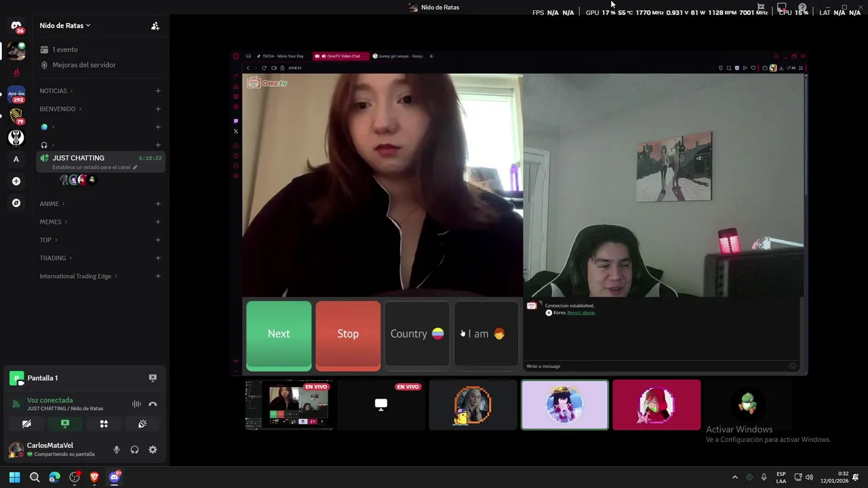
Task: Create channel in BIENVENIDO with plus
Action: [158, 109]
